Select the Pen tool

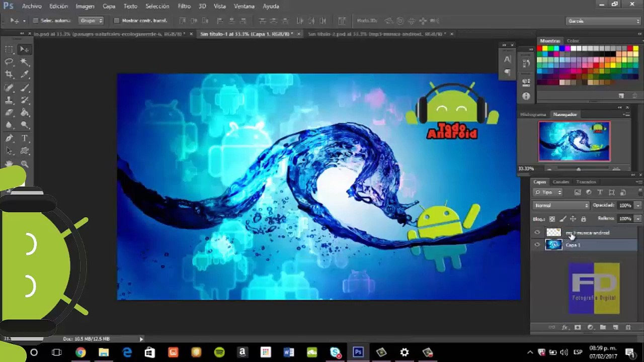pyautogui.click(x=9, y=138)
